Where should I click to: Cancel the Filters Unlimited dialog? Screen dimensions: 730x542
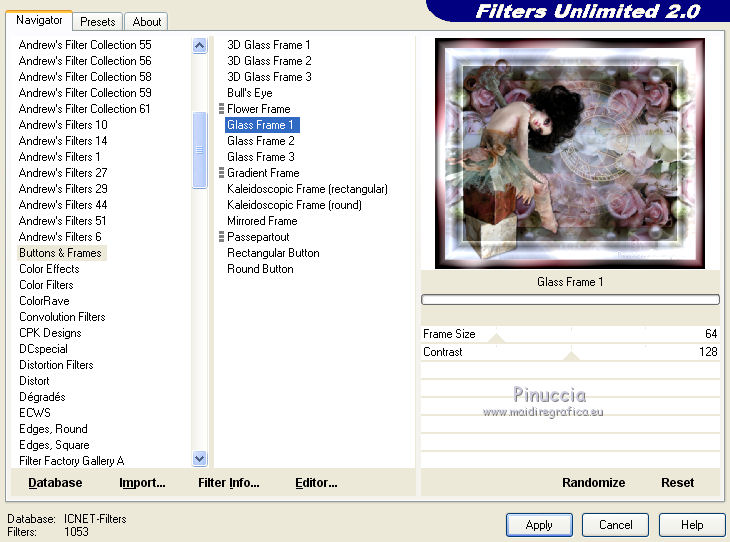tap(615, 525)
